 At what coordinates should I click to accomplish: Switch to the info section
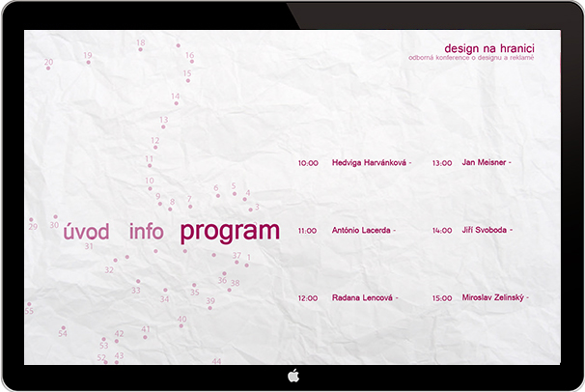(146, 232)
